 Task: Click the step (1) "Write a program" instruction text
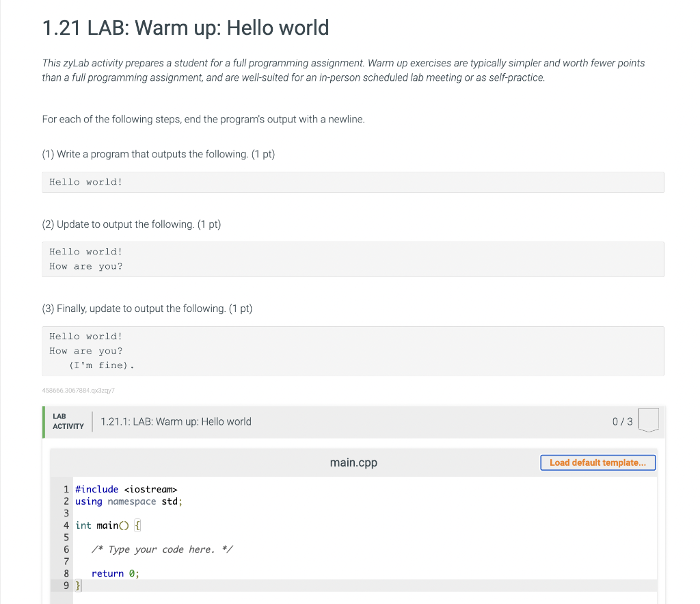[158, 154]
